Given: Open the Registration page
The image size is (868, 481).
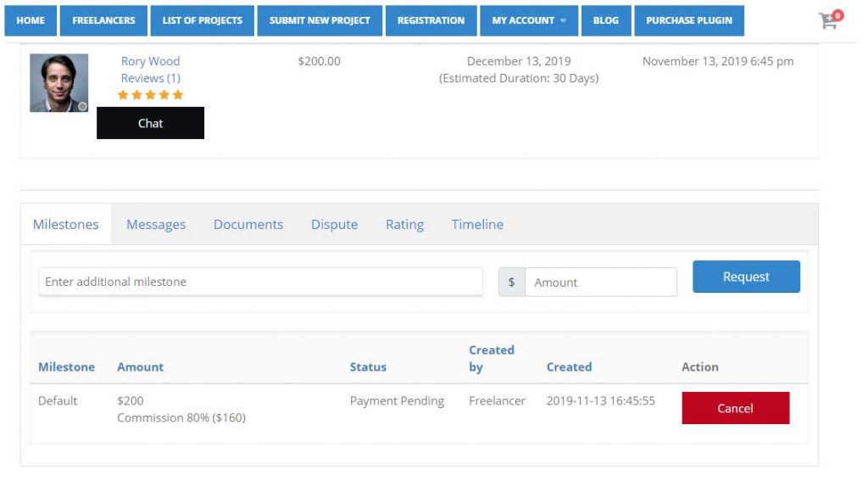Looking at the screenshot, I should (431, 20).
